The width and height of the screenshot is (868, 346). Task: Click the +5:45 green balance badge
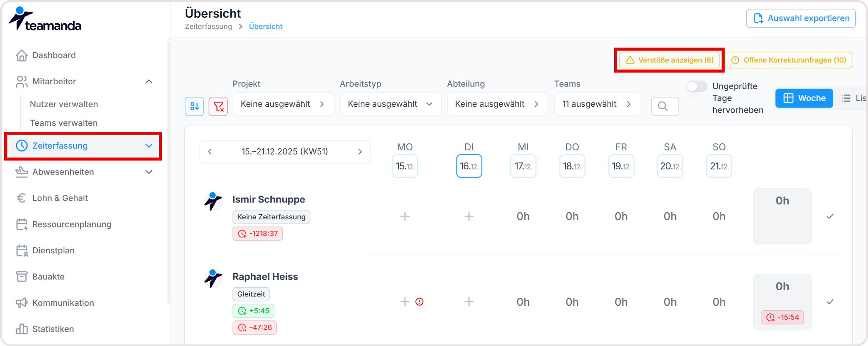[x=253, y=311]
